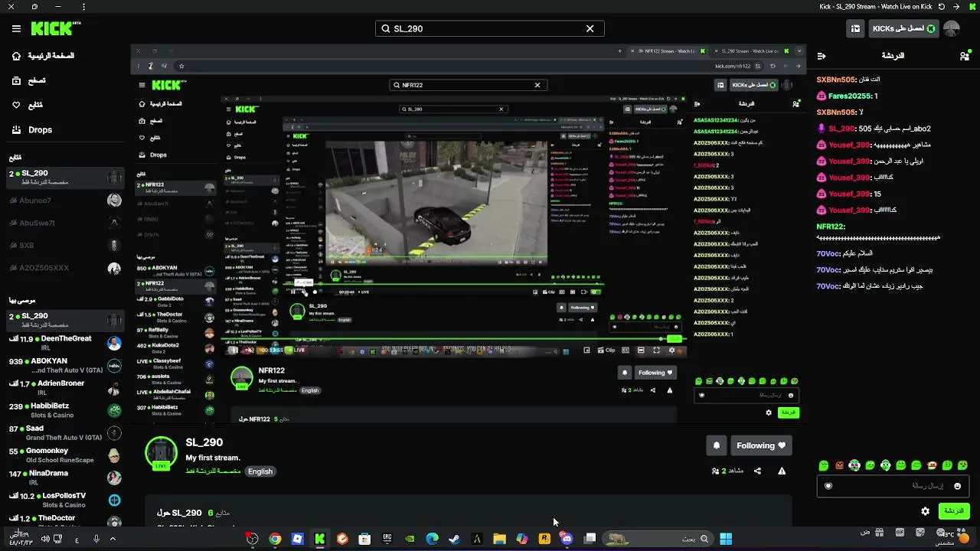Expand hidden system tray icons

112,539
